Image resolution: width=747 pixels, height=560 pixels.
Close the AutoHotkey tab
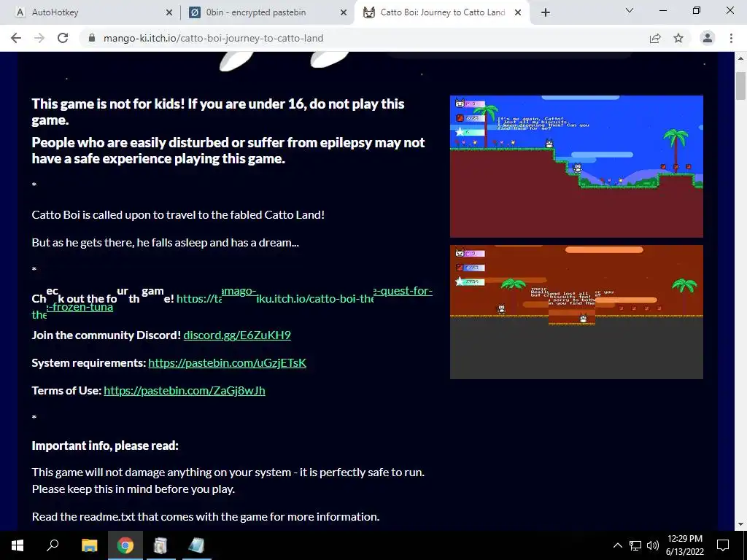click(169, 12)
